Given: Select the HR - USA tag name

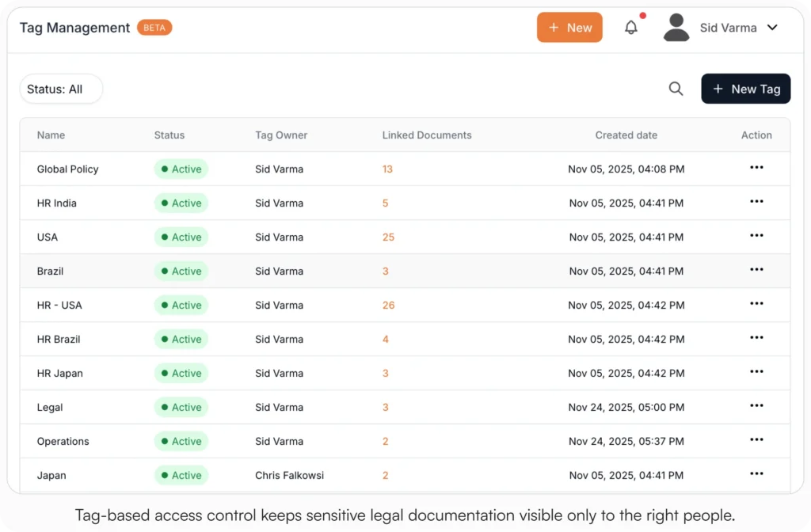Looking at the screenshot, I should point(59,306).
